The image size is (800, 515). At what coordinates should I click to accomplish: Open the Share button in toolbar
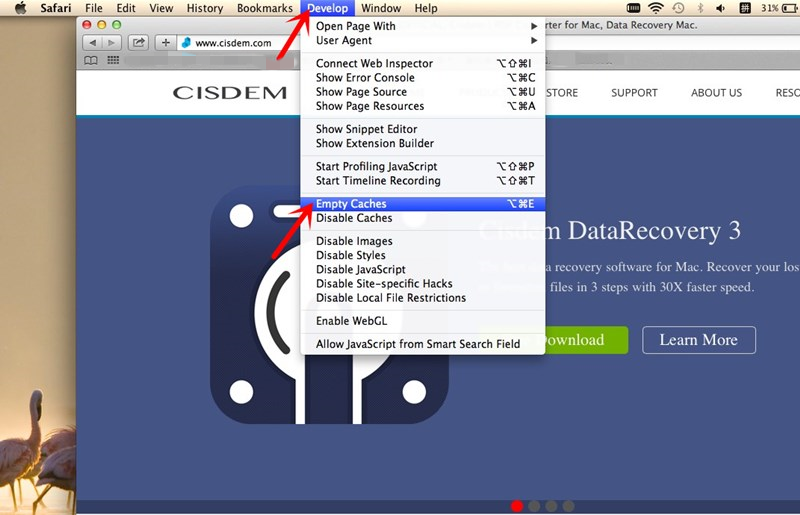[x=138, y=43]
